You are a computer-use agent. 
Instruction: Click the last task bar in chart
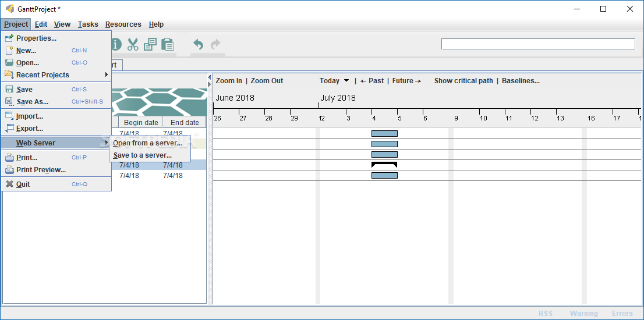(x=384, y=175)
